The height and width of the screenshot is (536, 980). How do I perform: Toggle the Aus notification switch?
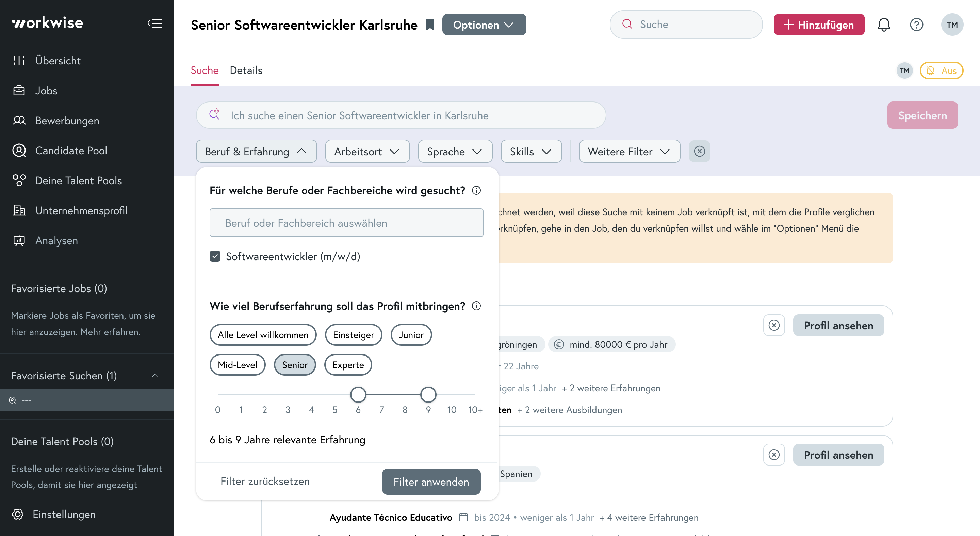coord(941,70)
